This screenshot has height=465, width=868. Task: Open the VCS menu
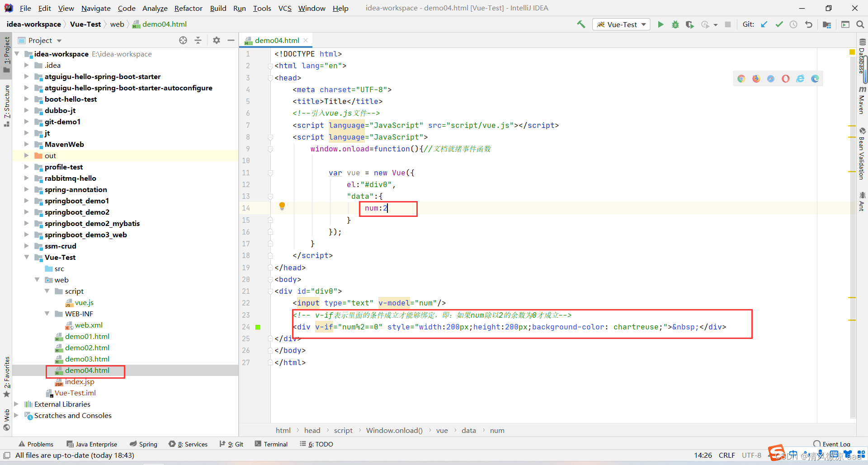[x=285, y=8]
